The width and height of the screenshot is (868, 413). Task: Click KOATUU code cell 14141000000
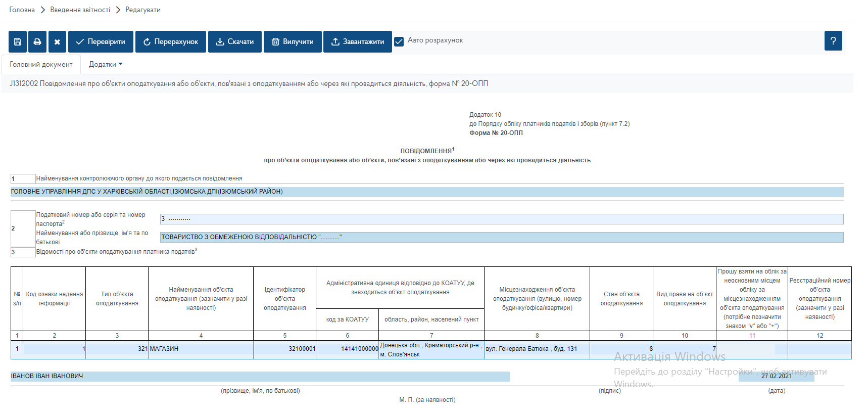(348, 349)
